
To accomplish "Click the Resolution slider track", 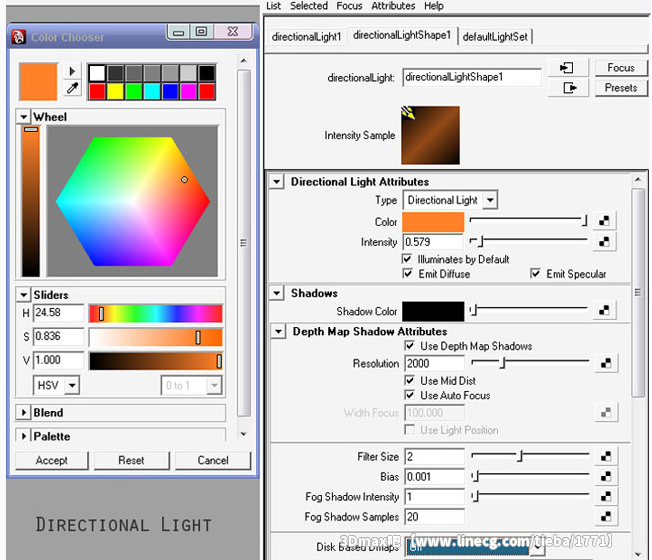I will point(530,363).
